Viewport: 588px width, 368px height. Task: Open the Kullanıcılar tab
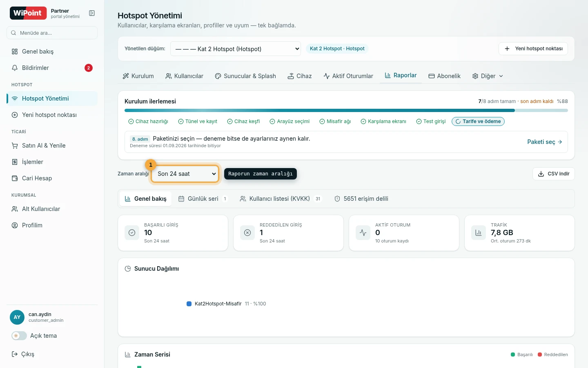point(184,76)
